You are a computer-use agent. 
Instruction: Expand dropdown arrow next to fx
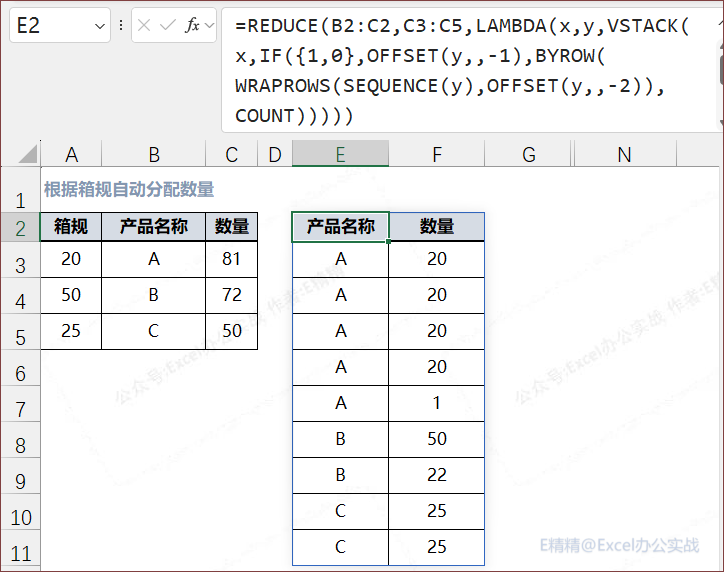[209, 25]
